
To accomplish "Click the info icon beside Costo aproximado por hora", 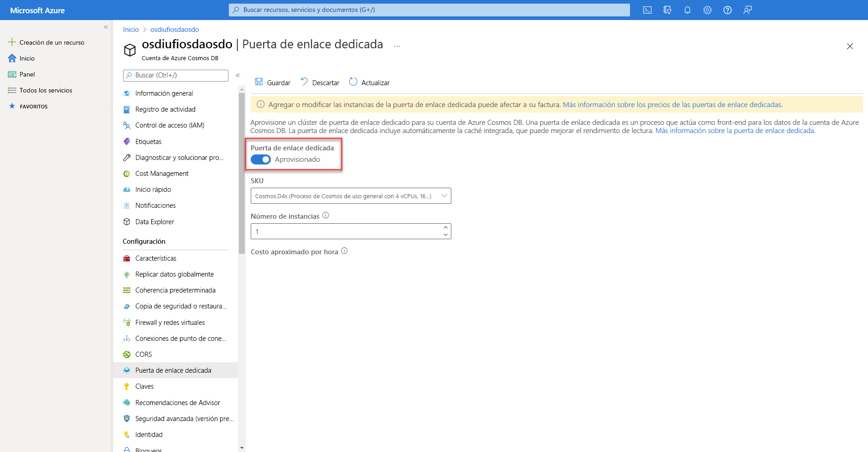I will click(x=345, y=251).
